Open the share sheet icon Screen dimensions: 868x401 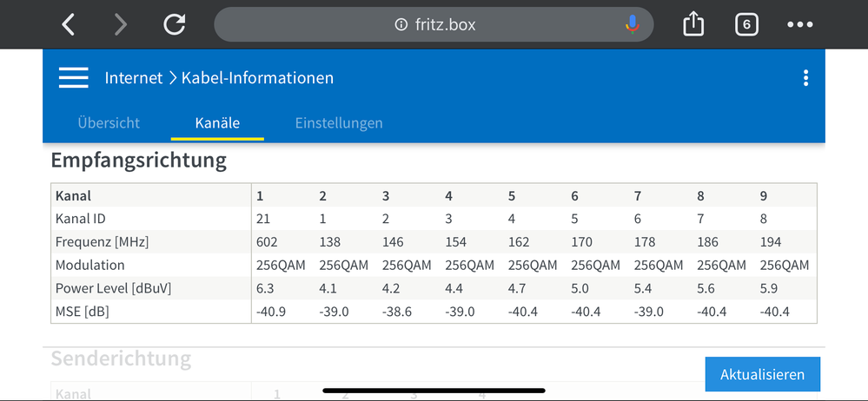(x=692, y=24)
